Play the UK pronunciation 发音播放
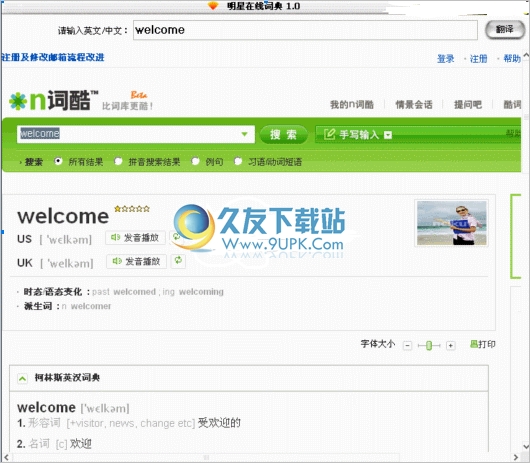This screenshot has width=530, height=463. [137, 261]
